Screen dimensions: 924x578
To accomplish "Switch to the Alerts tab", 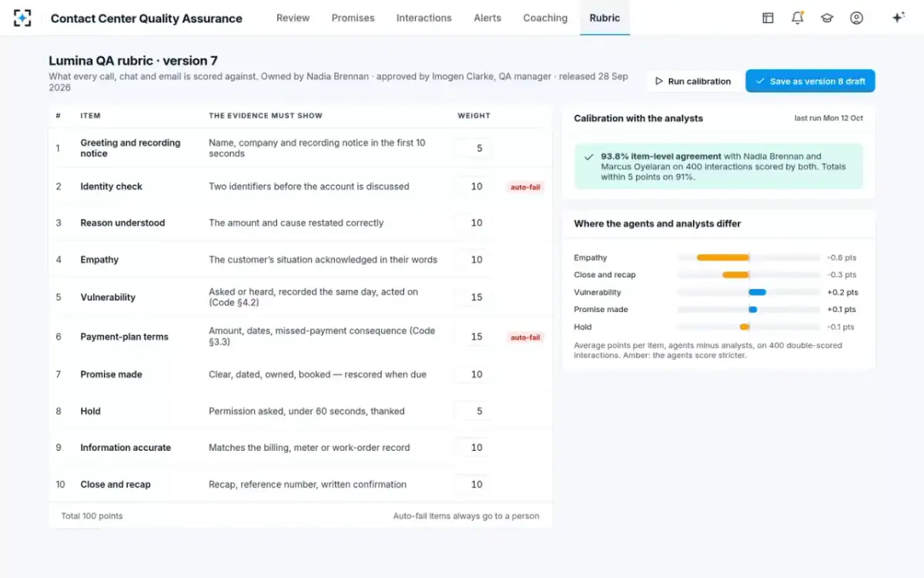I will [x=487, y=18].
